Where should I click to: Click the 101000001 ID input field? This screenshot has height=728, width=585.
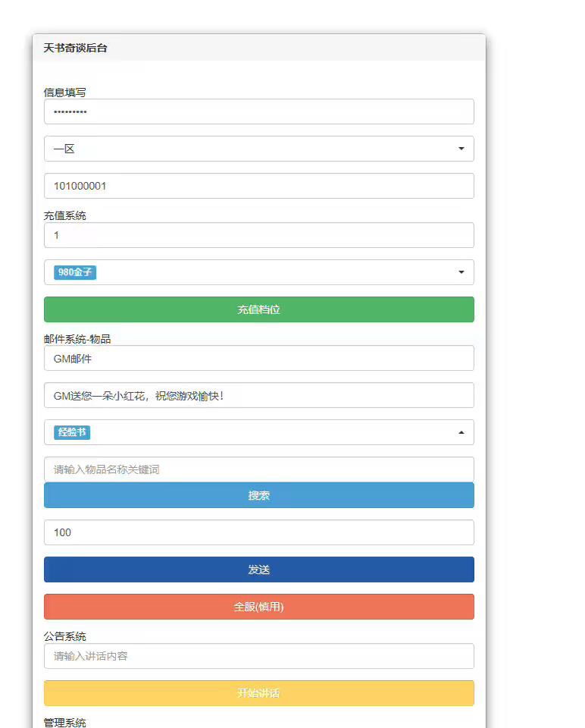[x=259, y=186]
